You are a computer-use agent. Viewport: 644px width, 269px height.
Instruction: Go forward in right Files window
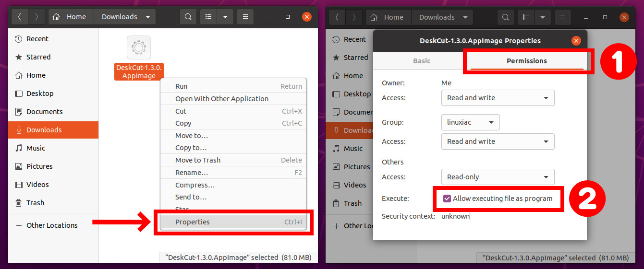(x=353, y=17)
